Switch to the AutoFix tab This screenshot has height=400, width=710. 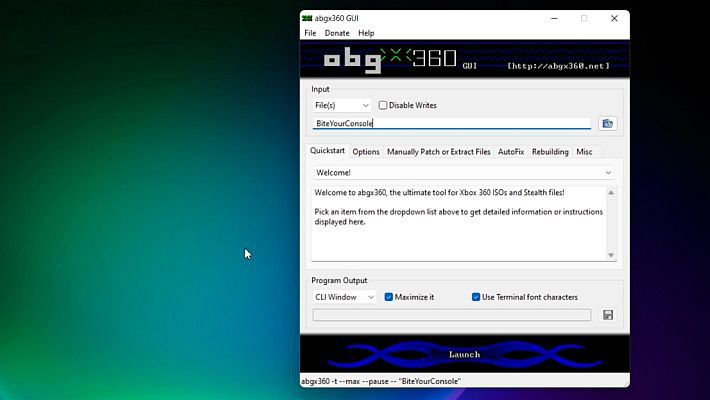(x=511, y=152)
